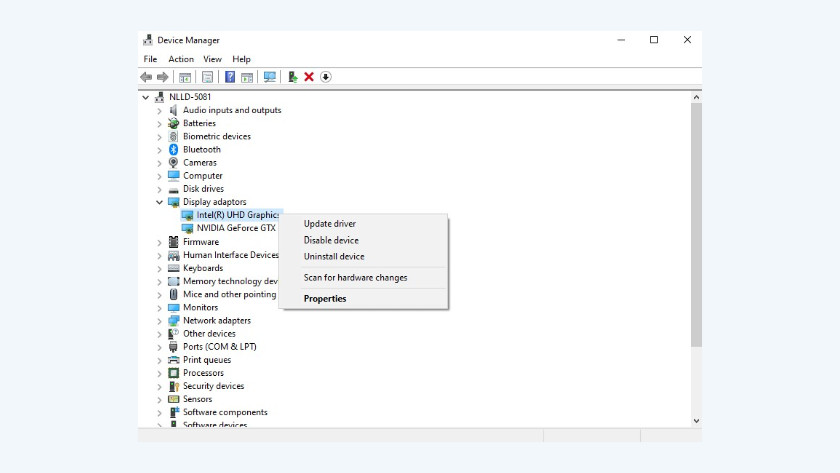Open the Help menu
The image size is (840, 473).
click(x=241, y=59)
